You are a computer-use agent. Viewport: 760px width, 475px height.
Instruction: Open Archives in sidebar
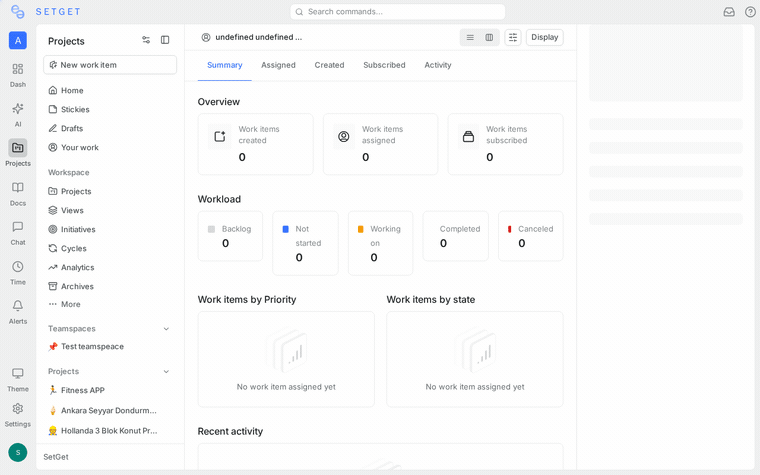click(110, 286)
